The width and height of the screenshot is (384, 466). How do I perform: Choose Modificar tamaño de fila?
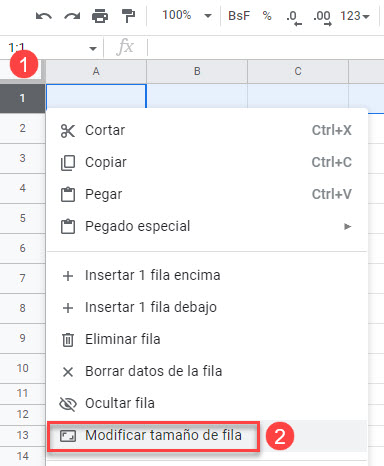207,436
